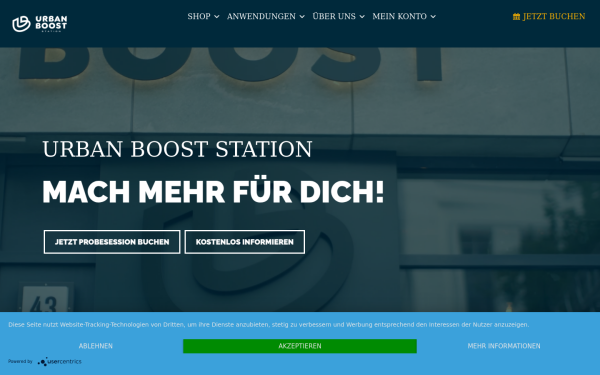The image size is (600, 375).
Task: Open the Anwendungen menu item
Action: click(261, 16)
